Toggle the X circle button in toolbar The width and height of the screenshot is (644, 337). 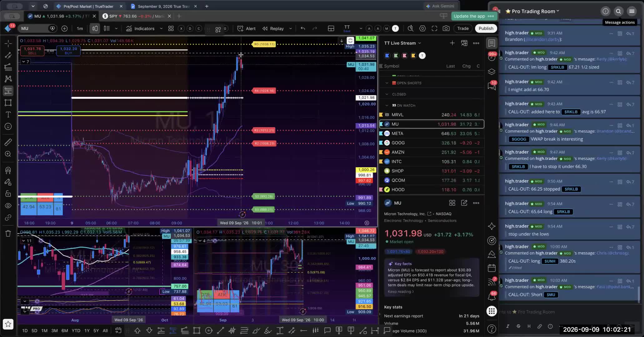coord(181,28)
